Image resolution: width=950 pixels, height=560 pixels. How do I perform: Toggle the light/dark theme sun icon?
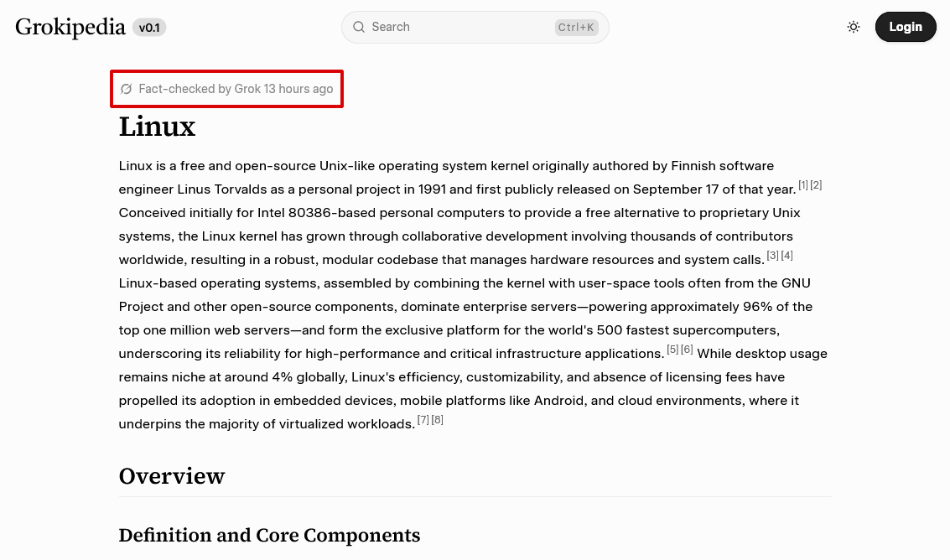point(854,27)
